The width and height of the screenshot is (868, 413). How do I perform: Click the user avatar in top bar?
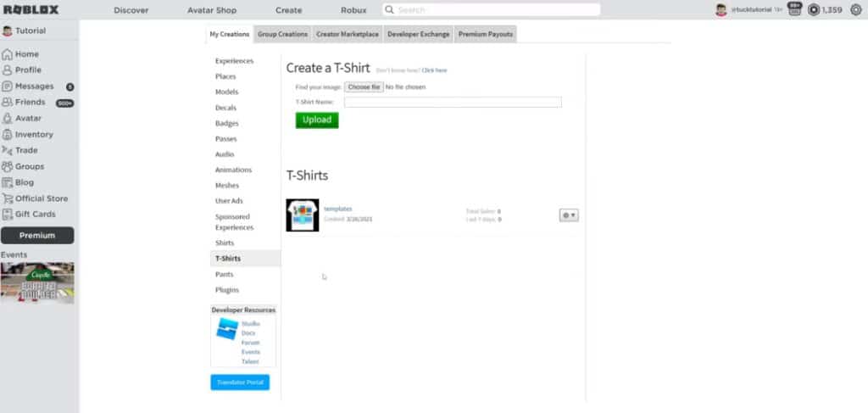point(721,10)
